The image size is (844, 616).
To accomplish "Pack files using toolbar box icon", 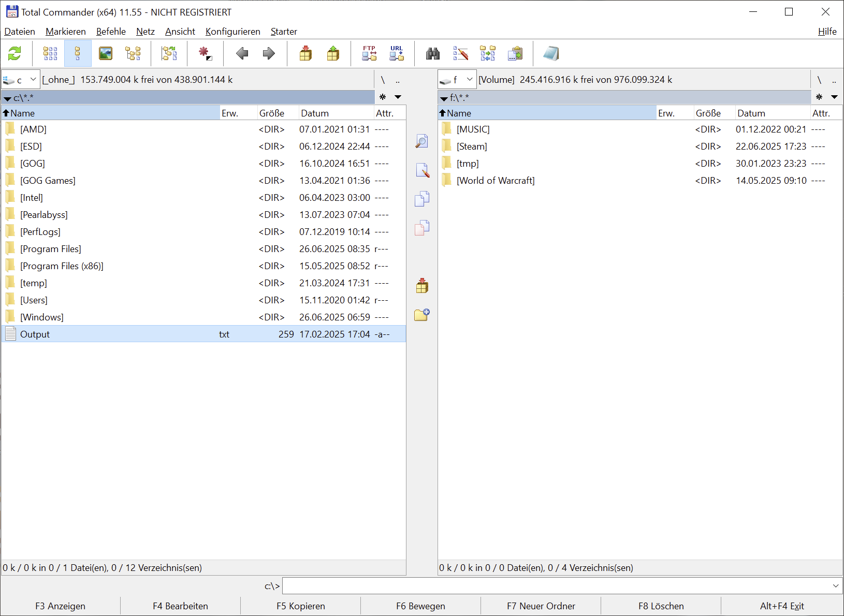I will tap(306, 53).
